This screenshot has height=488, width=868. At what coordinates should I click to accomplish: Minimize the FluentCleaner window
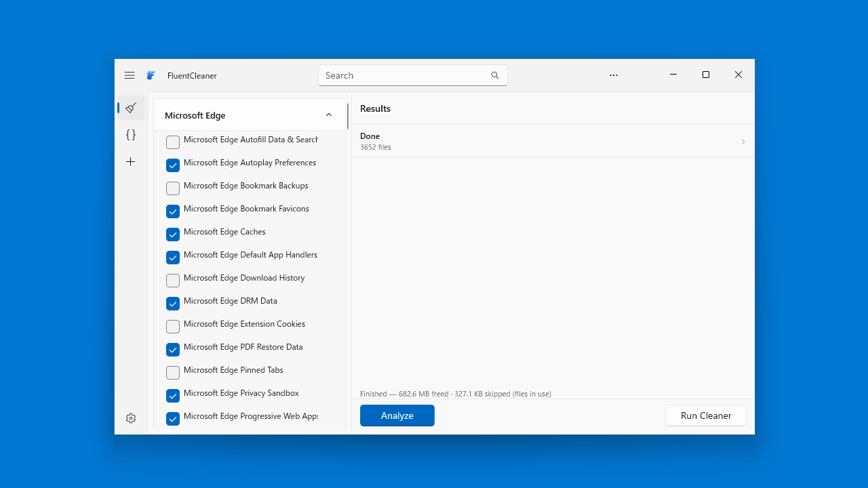pyautogui.click(x=673, y=75)
